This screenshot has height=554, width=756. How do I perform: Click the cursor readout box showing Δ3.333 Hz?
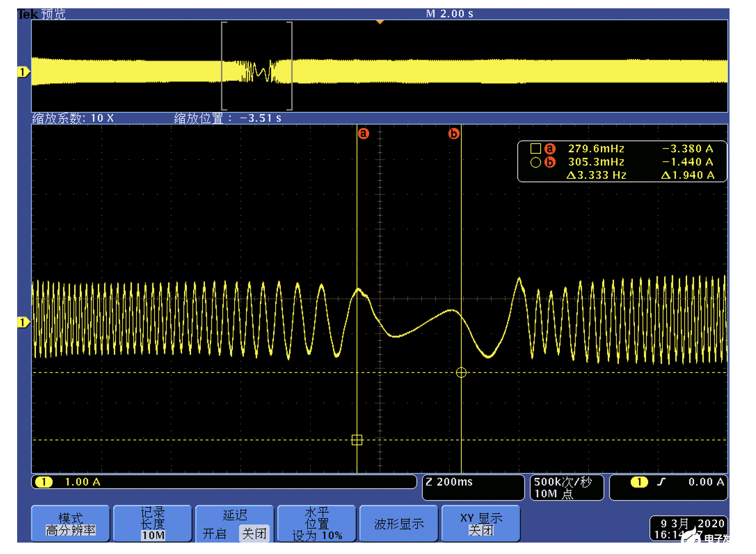pyautogui.click(x=622, y=162)
